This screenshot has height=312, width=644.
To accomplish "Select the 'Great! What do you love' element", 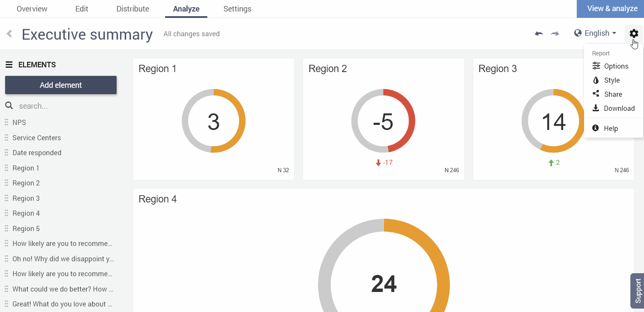I will pyautogui.click(x=62, y=304).
